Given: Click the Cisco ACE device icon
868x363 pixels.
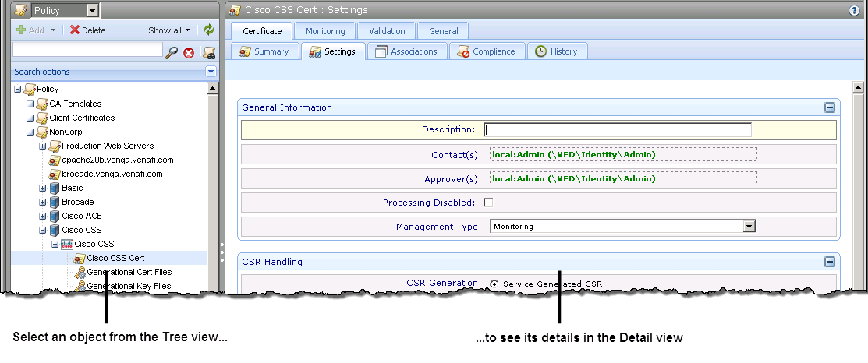Looking at the screenshot, I should [x=55, y=216].
